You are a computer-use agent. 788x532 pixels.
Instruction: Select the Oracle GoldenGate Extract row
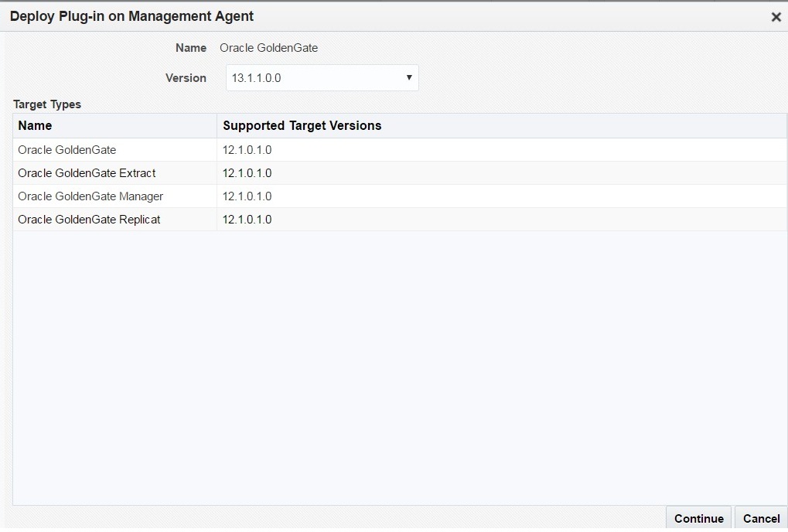pyautogui.click(x=87, y=173)
